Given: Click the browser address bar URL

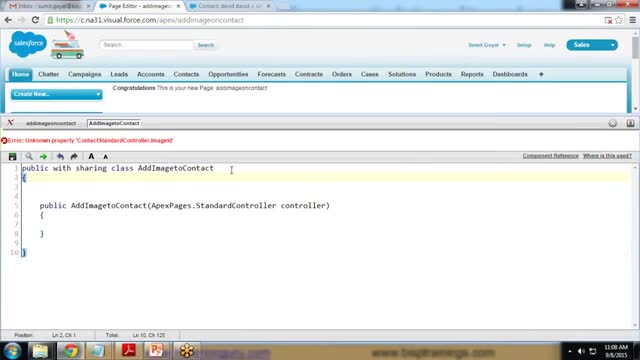Looking at the screenshot, I should (x=150, y=20).
